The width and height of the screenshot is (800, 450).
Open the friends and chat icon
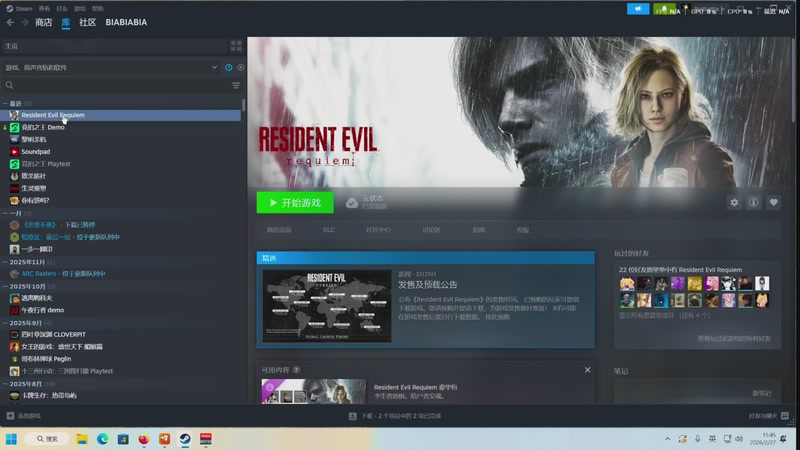click(785, 416)
